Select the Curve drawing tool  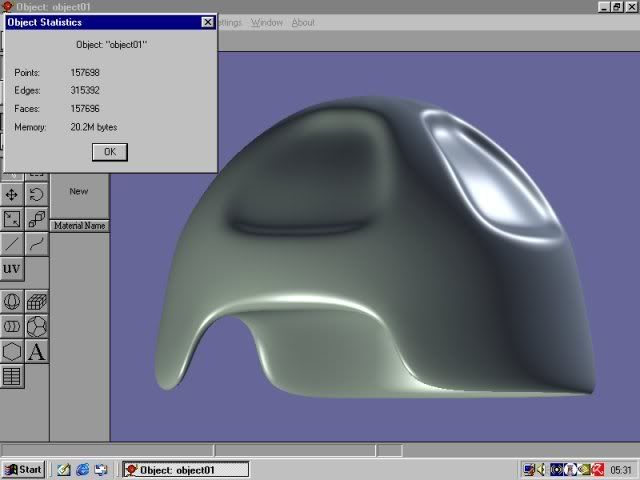click(37, 244)
